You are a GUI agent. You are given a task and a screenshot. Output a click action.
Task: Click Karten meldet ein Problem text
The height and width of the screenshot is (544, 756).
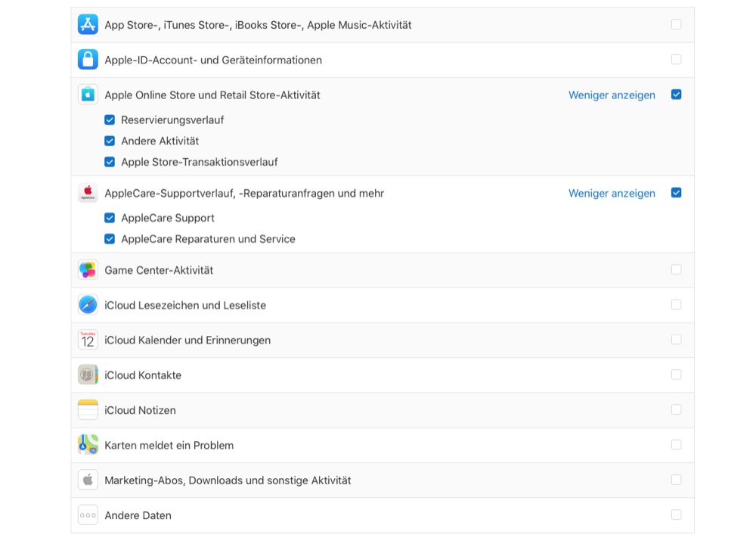(169, 445)
